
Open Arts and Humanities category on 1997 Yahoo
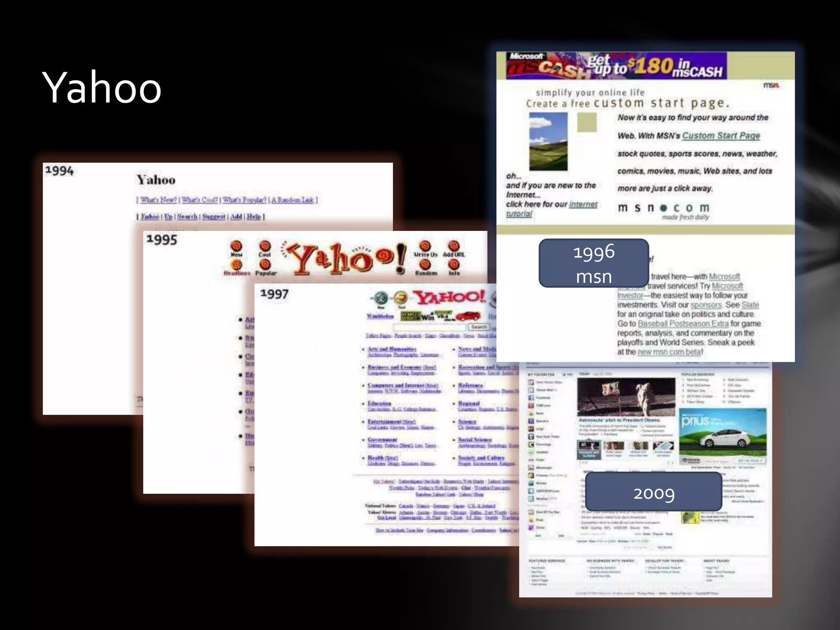coord(392,349)
